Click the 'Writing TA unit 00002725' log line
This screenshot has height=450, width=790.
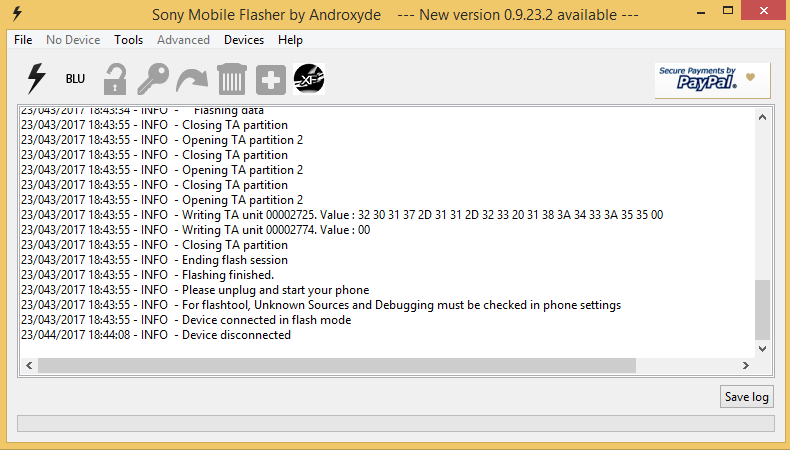click(342, 215)
